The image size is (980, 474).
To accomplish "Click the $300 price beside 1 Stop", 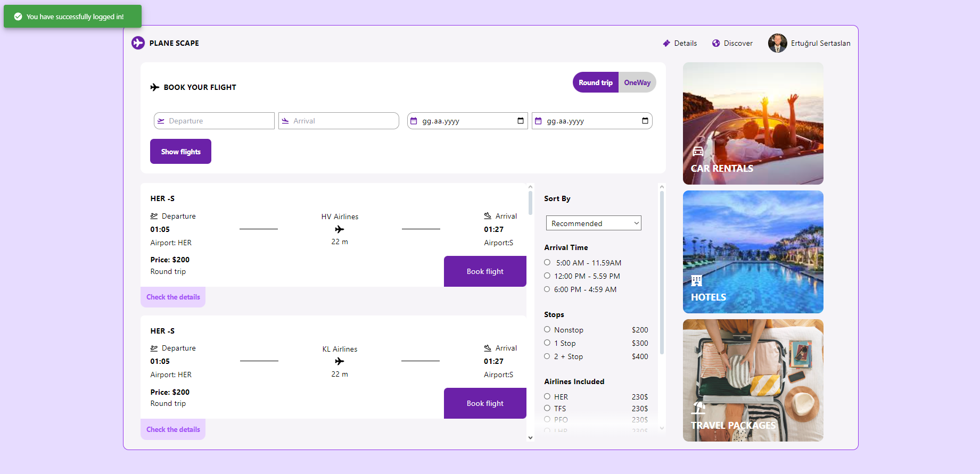I will pyautogui.click(x=640, y=343).
